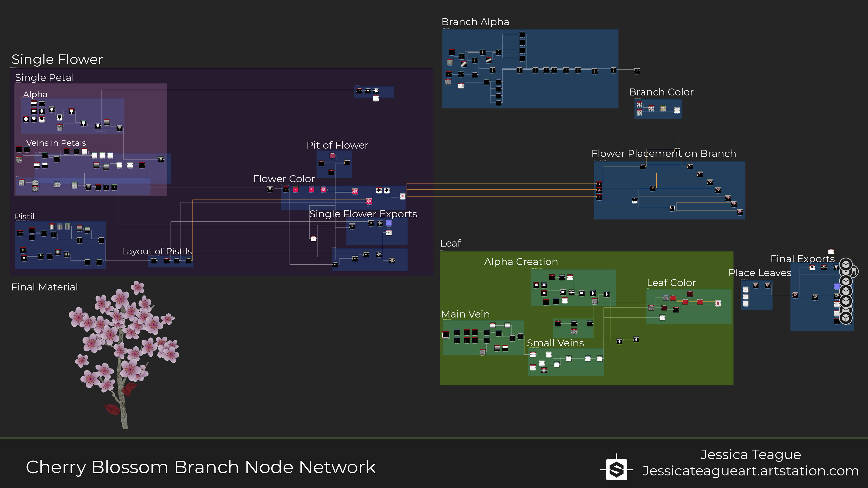Screen dimensions: 868x488
Task: Click the Jessica Teague author name
Action: click(750, 455)
